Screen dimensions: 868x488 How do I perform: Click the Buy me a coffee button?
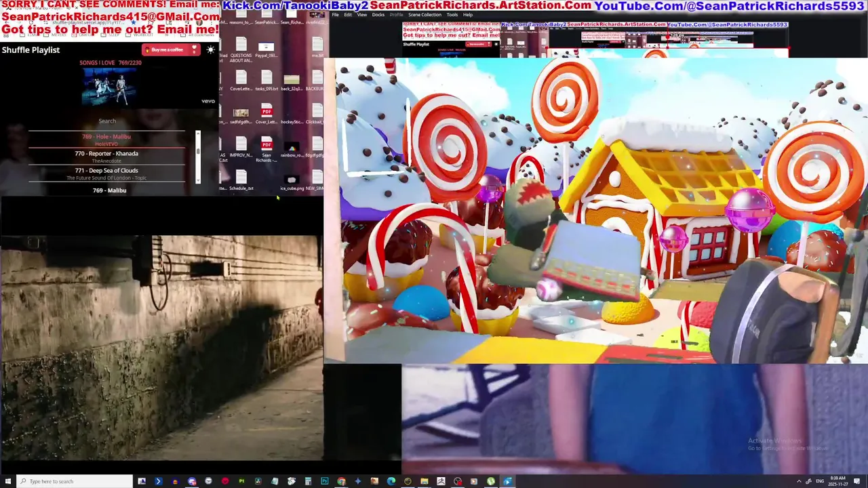(170, 49)
